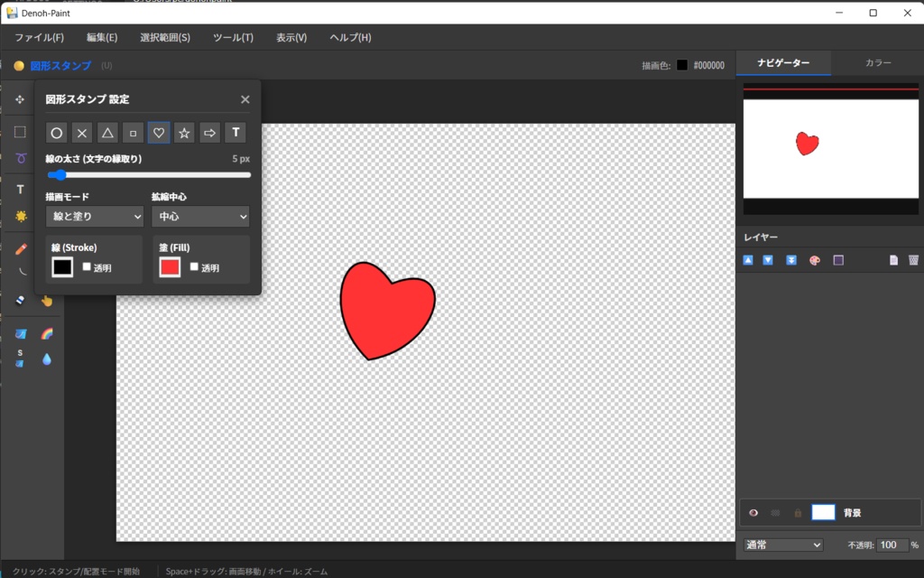Click the blue double-down-arrow layer icon
This screenshot has width=924, height=578.
point(791,260)
